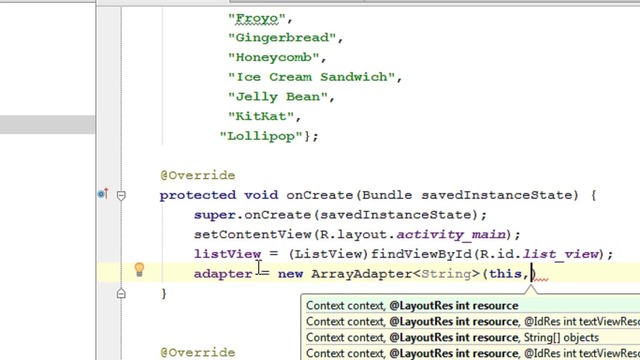Click the protected keyword
Screen dimensions: 640x360
pos(198,195)
